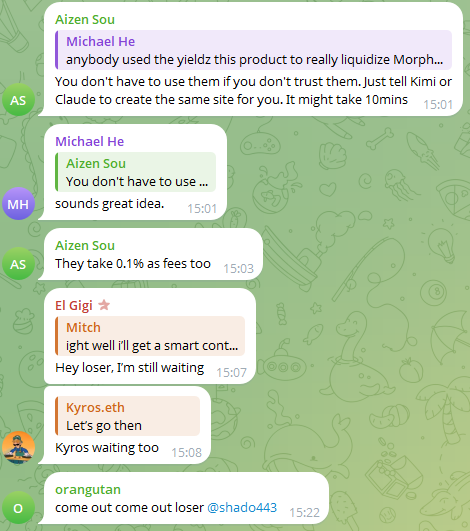Open El Gigi's cartoon profile picture
This screenshot has height=531, width=470.
18,448
